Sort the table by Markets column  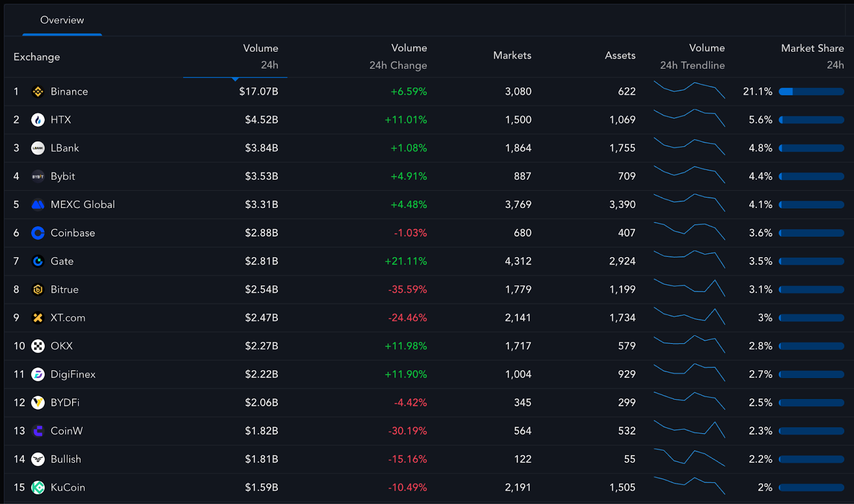pyautogui.click(x=511, y=55)
